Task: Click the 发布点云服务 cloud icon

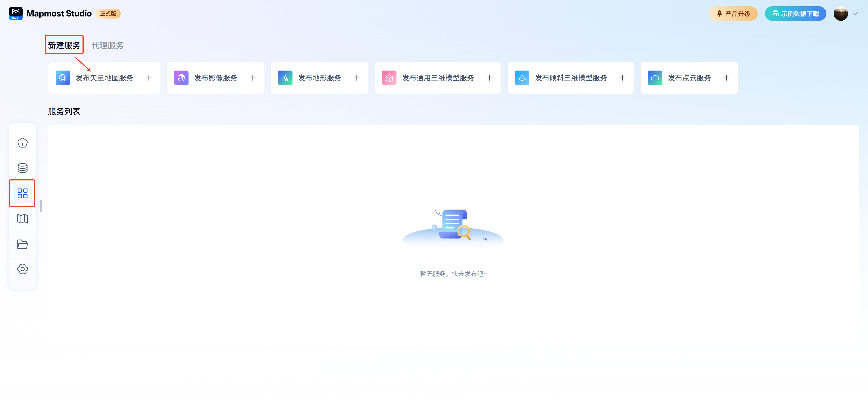Action: pos(655,78)
